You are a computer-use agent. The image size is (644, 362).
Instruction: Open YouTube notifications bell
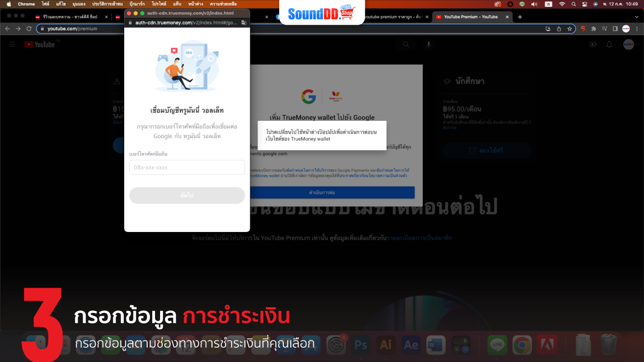tap(609, 45)
